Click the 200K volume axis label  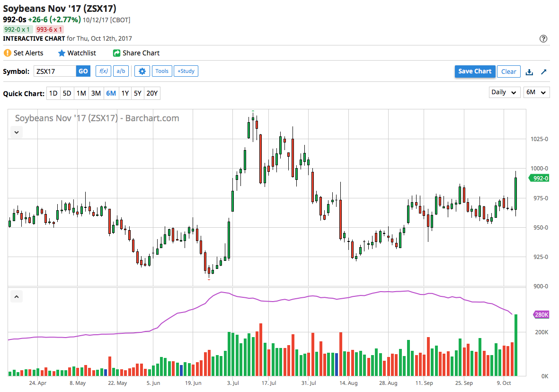(541, 332)
